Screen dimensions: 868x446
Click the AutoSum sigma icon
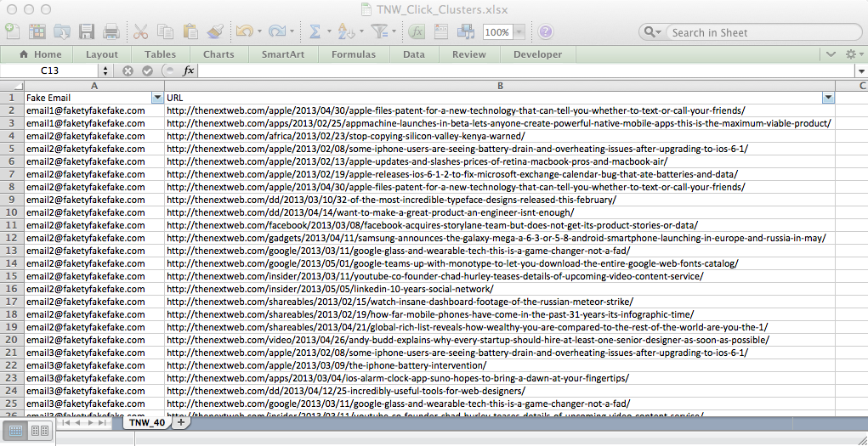[315, 31]
